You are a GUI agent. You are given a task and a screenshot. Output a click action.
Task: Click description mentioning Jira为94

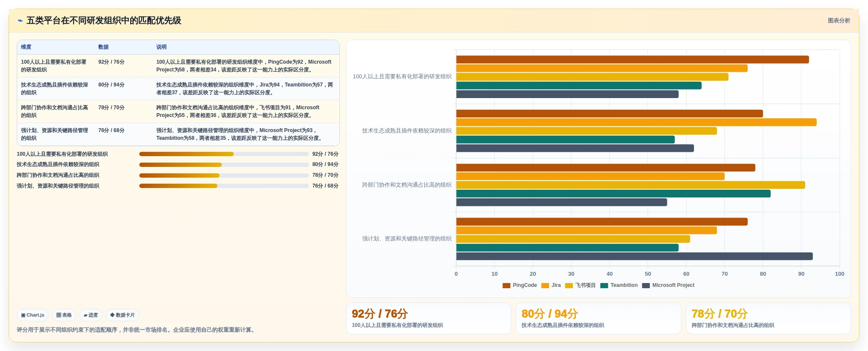[x=245, y=89]
